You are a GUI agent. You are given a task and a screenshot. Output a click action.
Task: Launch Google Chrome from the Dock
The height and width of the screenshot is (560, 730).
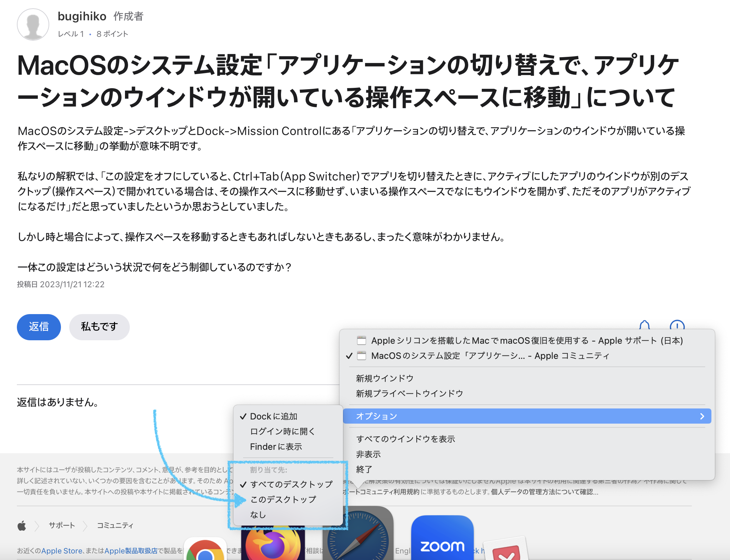(x=205, y=550)
